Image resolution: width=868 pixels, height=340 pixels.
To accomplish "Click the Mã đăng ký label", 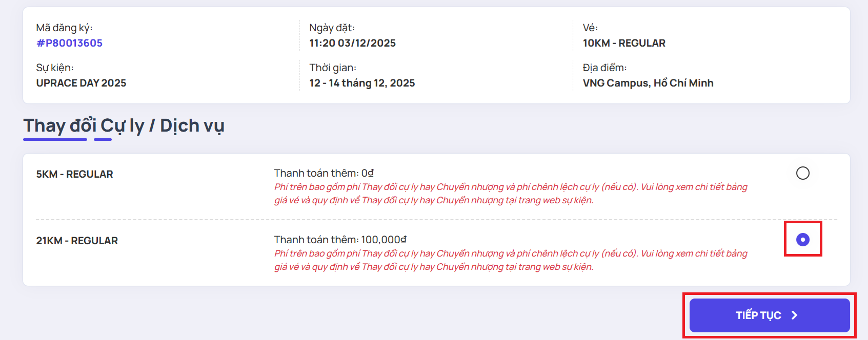I will 64,28.
